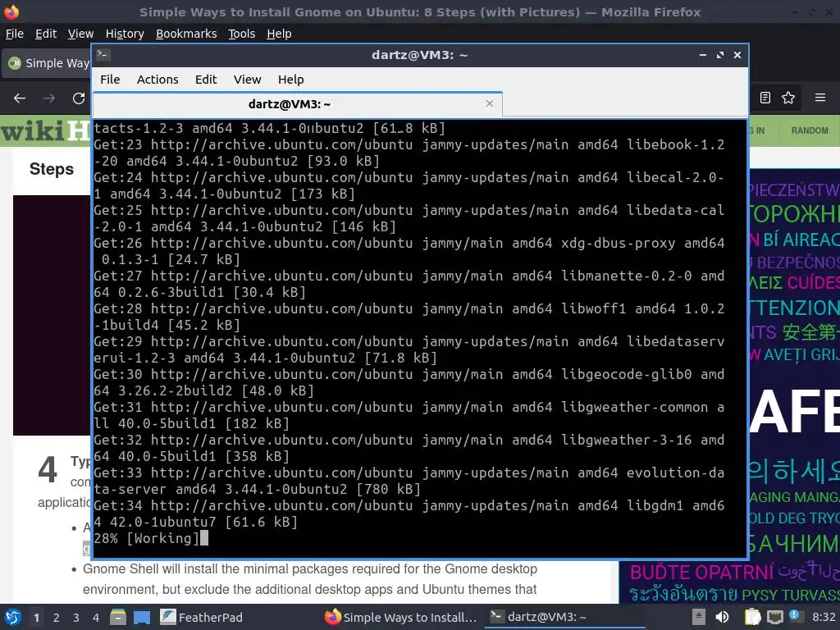Image resolution: width=840 pixels, height=630 pixels.
Task: Open Firefox History menu
Action: 125,34
